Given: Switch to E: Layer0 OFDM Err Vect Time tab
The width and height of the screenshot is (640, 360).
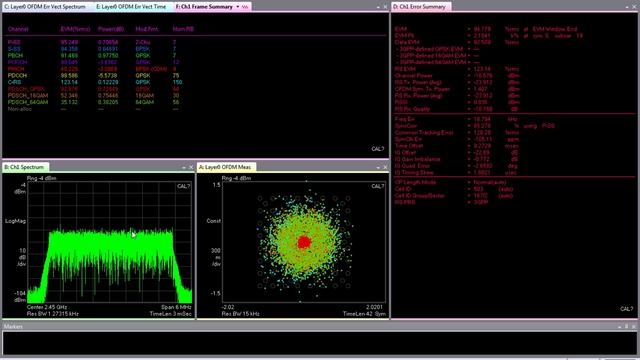Looking at the screenshot, I should pyautogui.click(x=131, y=7).
